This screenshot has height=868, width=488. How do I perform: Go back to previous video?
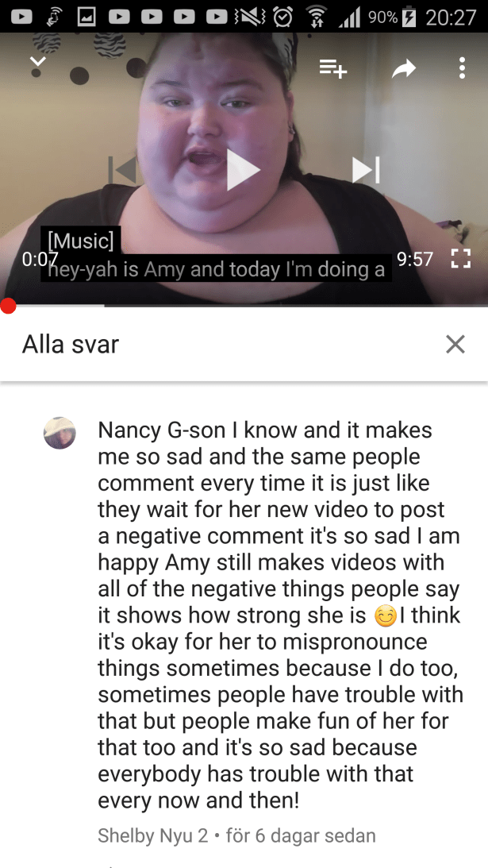click(x=123, y=169)
